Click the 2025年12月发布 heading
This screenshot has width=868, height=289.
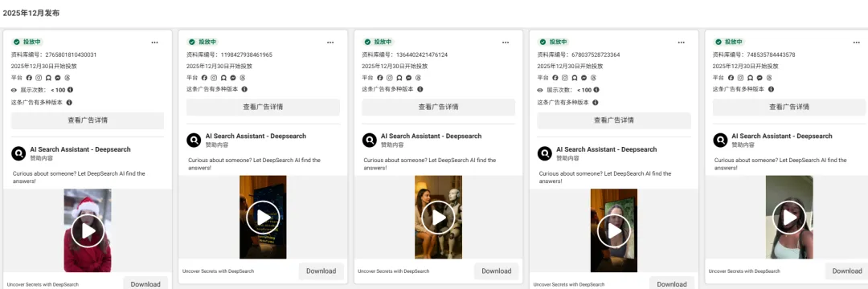(31, 13)
